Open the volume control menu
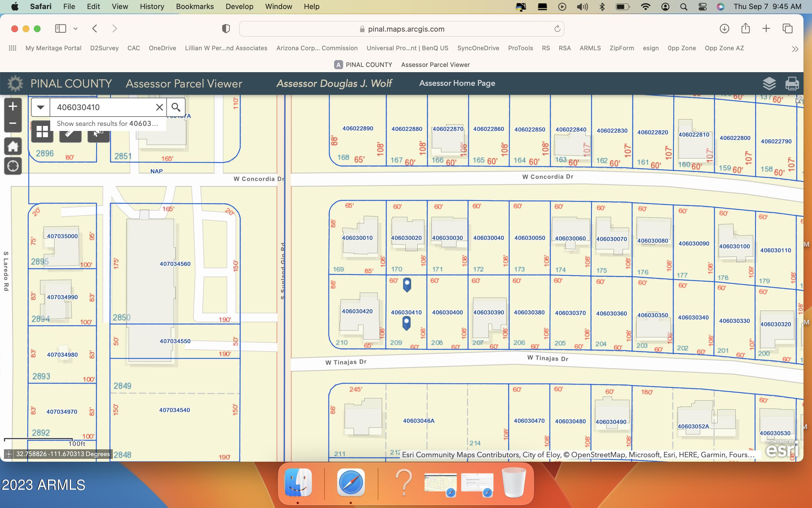The height and width of the screenshot is (508, 812). [x=582, y=7]
